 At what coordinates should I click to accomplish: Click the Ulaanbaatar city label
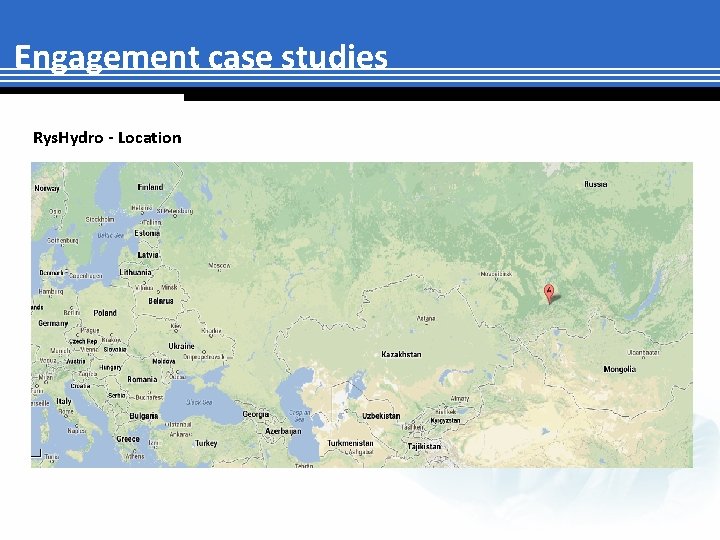[x=643, y=353]
